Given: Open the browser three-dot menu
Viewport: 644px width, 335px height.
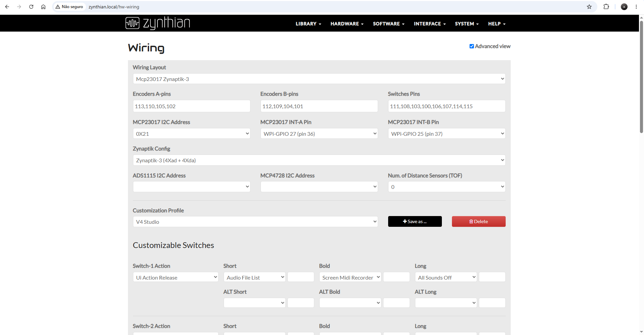Looking at the screenshot, I should click(x=636, y=7).
